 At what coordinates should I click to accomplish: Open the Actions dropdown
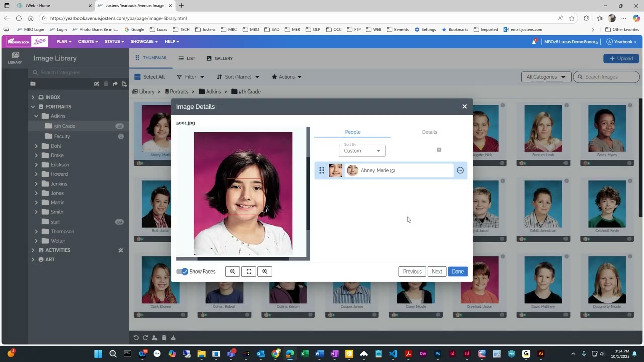click(x=286, y=77)
